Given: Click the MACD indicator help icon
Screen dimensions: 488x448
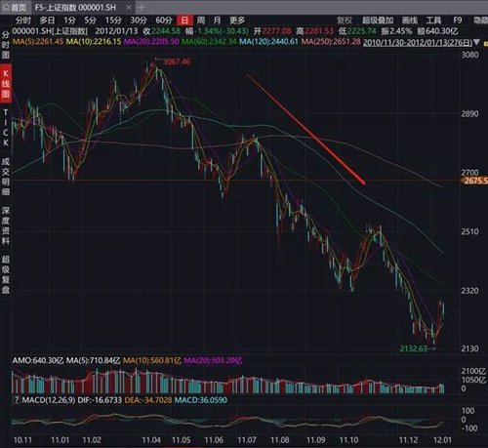Looking at the screenshot, I should click(16, 400).
